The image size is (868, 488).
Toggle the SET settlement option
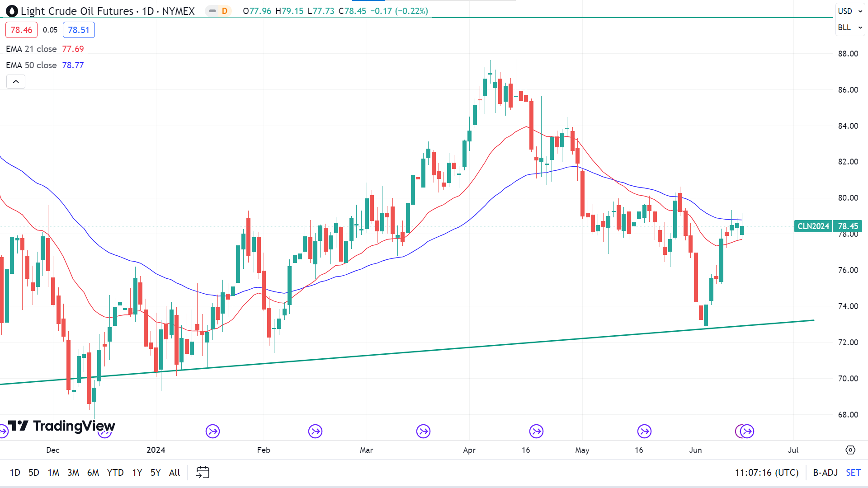pos(853,472)
